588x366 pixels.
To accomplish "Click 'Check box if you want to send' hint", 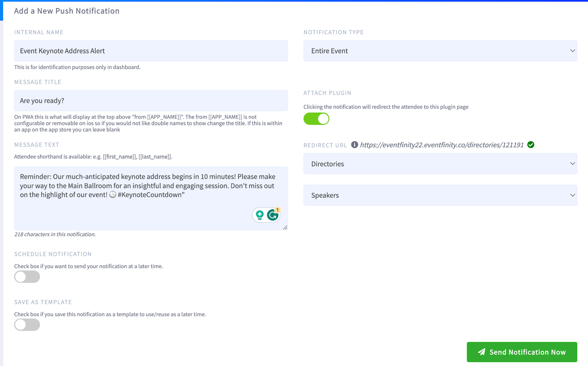I will click(89, 266).
